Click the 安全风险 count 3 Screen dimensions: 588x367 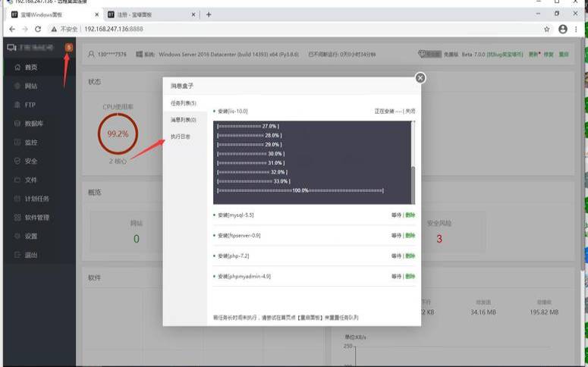[439, 239]
